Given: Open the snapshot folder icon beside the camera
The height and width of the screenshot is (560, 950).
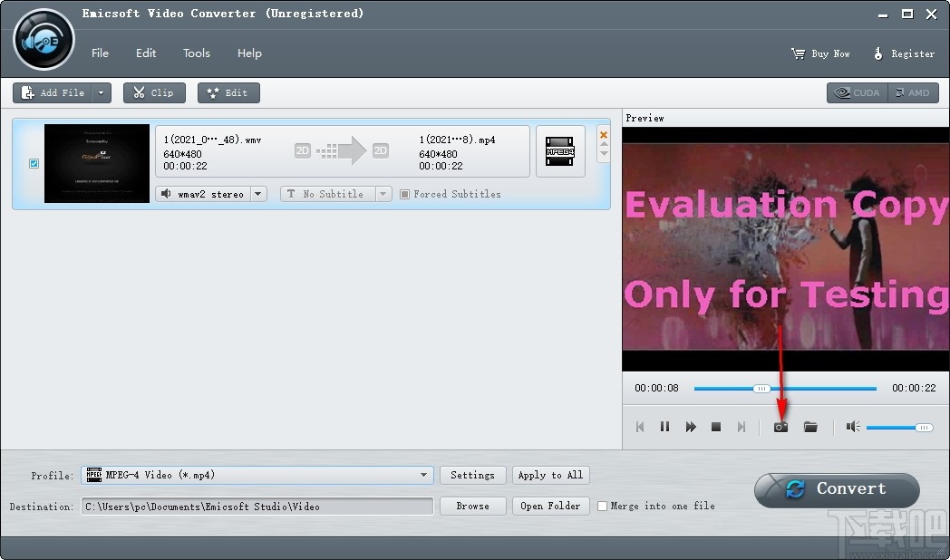Looking at the screenshot, I should pos(811,426).
